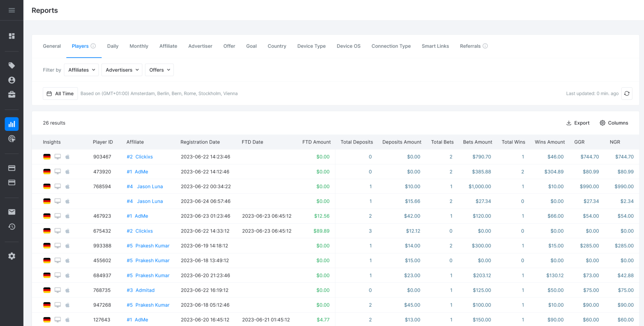Open the Columns settings button
Image resolution: width=644 pixels, height=326 pixels.
[614, 123]
